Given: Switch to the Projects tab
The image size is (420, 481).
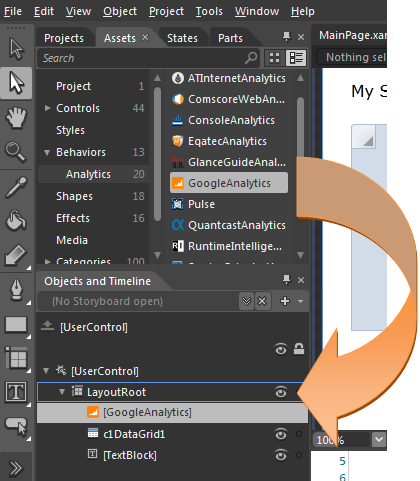Looking at the screenshot, I should point(64,38).
